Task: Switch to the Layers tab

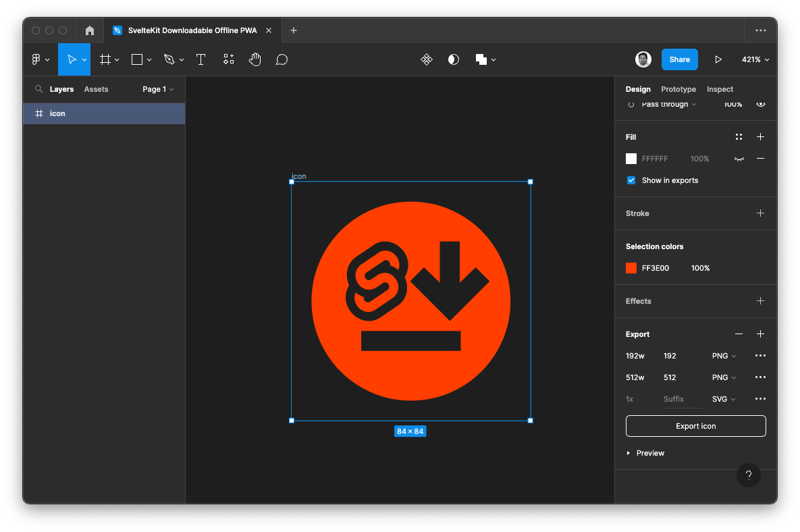Action: pos(61,89)
